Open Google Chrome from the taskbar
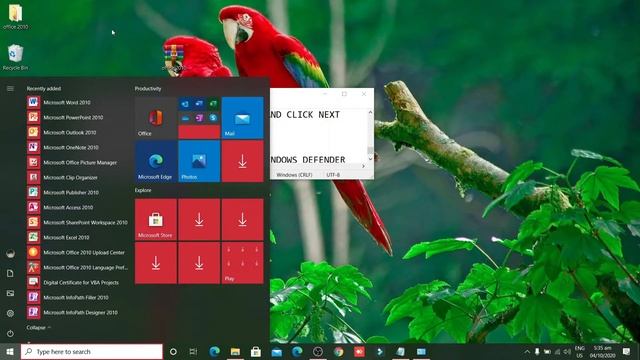The height and width of the screenshot is (360, 640). tap(338, 351)
